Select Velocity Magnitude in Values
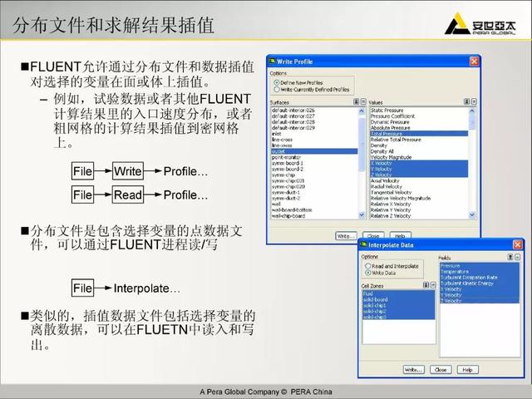The image size is (532, 399). (x=419, y=157)
